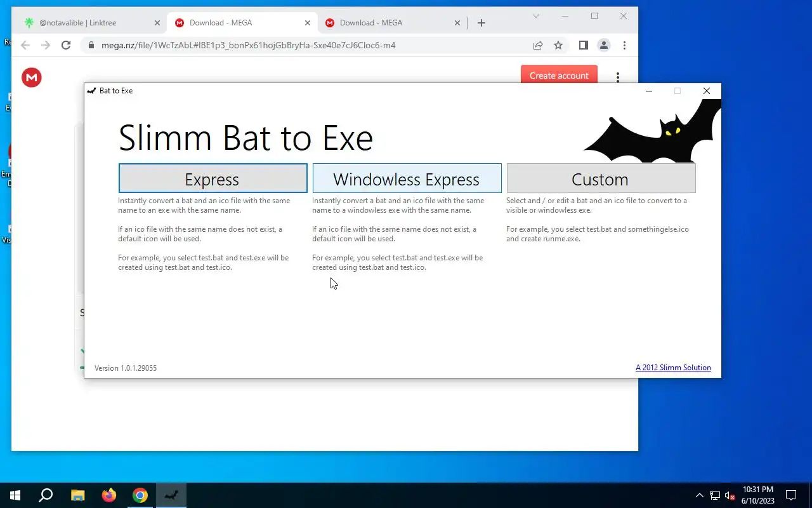This screenshot has width=812, height=508.
Task: Show hidden tray icons chevron
Action: pyautogui.click(x=699, y=495)
